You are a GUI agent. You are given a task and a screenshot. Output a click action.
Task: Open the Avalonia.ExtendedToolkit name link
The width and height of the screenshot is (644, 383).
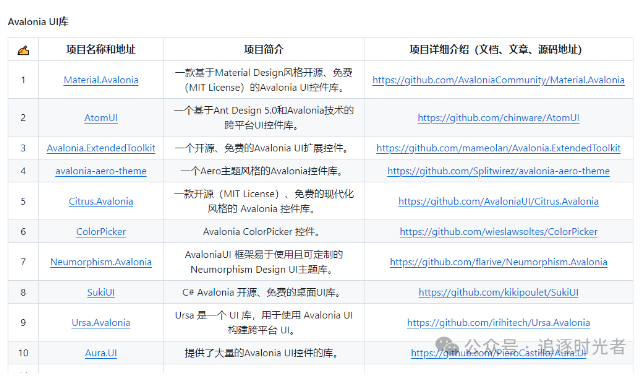click(x=101, y=148)
